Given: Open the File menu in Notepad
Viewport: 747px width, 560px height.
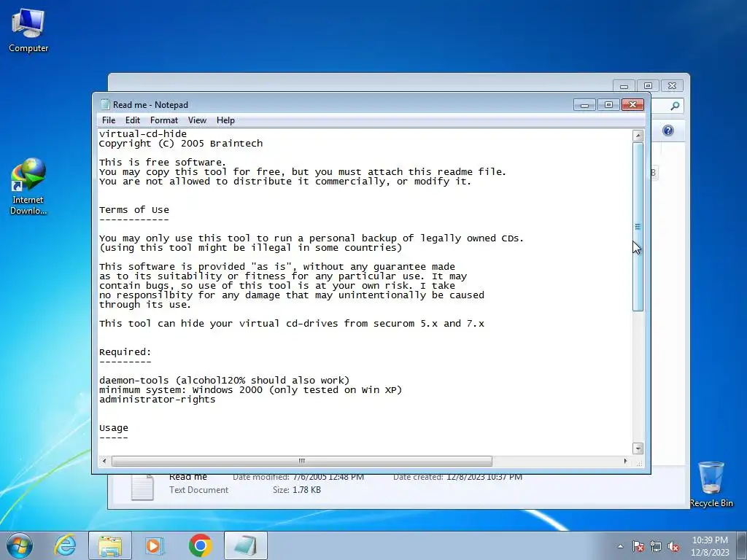Looking at the screenshot, I should point(109,120).
